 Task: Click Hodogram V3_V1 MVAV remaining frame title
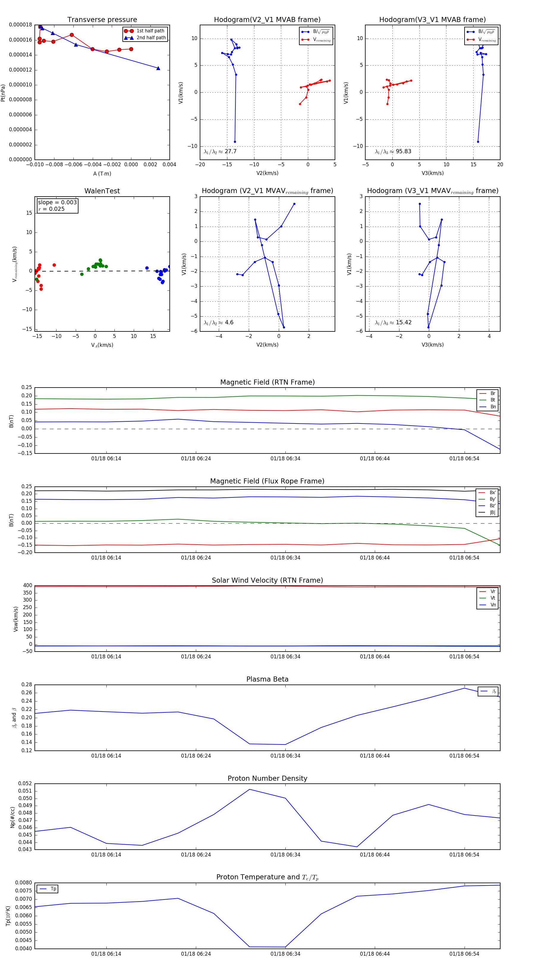432,191
